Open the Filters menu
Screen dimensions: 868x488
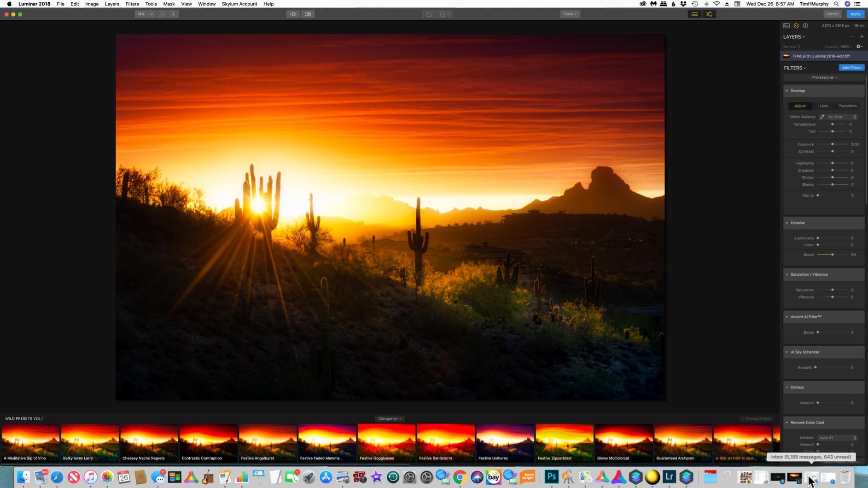132,4
